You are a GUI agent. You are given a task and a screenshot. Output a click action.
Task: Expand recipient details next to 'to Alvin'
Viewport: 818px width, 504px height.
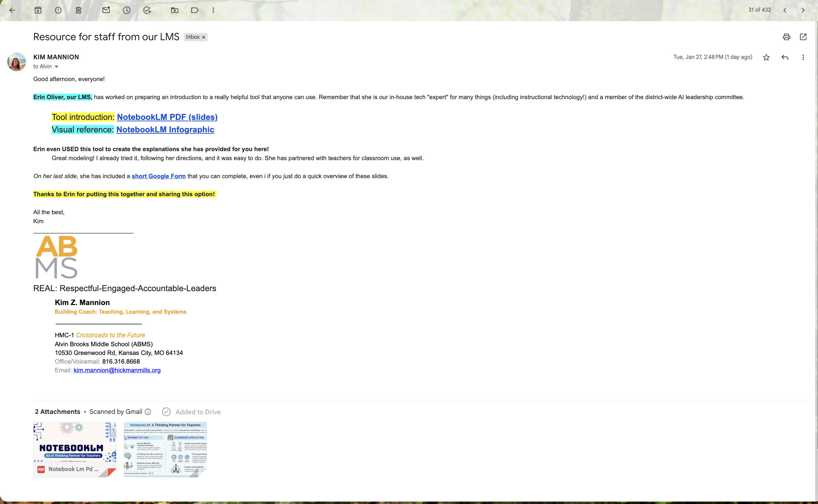56,67
